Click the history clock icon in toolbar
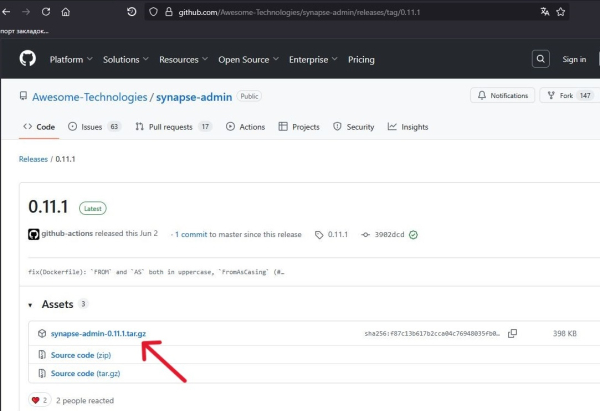 [132, 12]
